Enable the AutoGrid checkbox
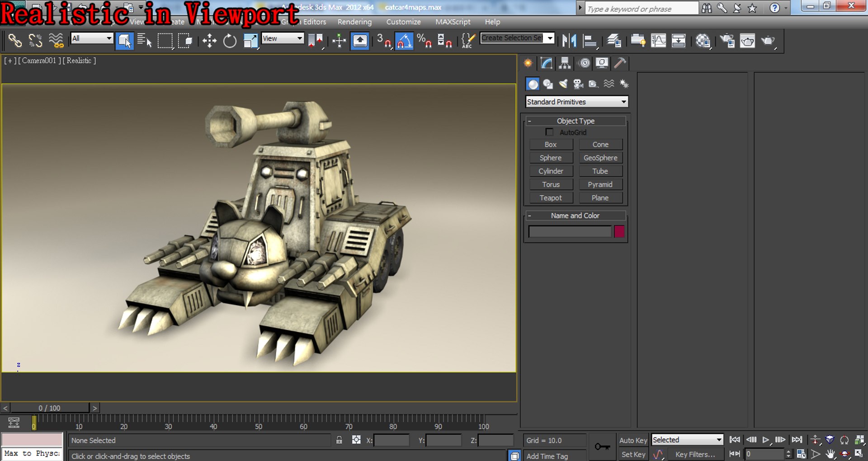 click(549, 132)
